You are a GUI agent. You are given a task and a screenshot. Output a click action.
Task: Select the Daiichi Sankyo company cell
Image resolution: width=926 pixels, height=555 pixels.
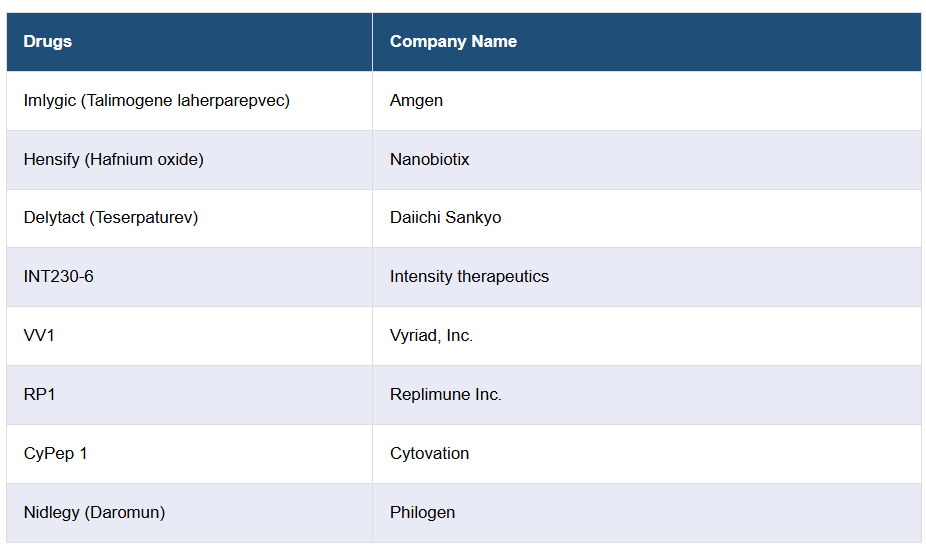[445, 218]
